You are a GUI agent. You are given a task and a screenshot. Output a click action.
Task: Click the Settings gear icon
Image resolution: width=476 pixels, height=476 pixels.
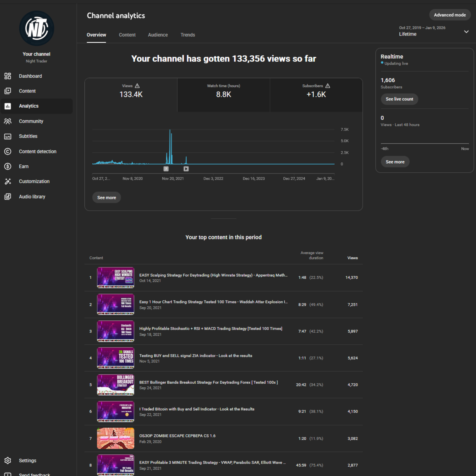(8, 460)
